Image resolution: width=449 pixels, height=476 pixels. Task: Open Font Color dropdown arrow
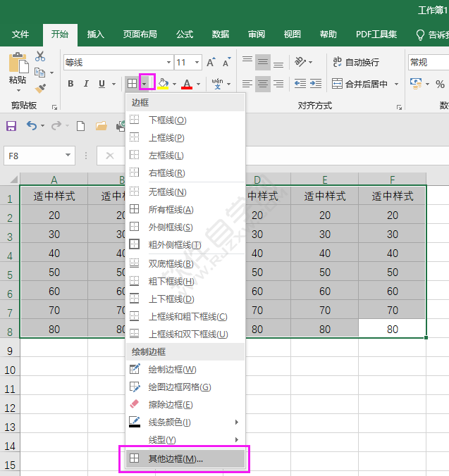(198, 84)
